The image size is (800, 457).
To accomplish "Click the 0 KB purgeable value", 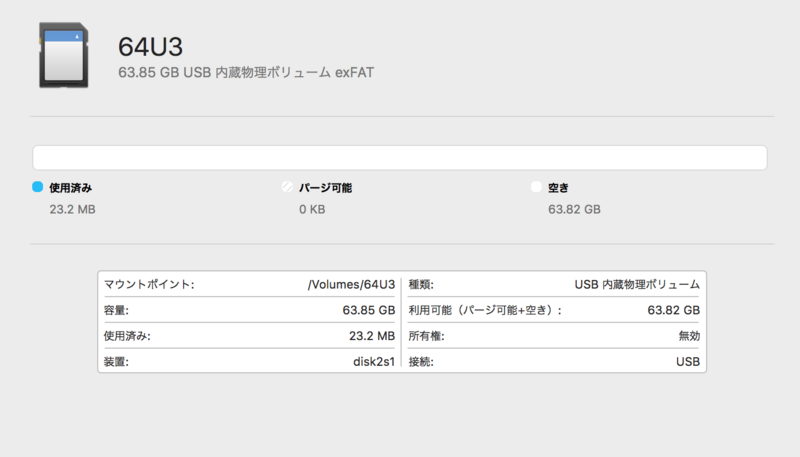I will pyautogui.click(x=312, y=210).
